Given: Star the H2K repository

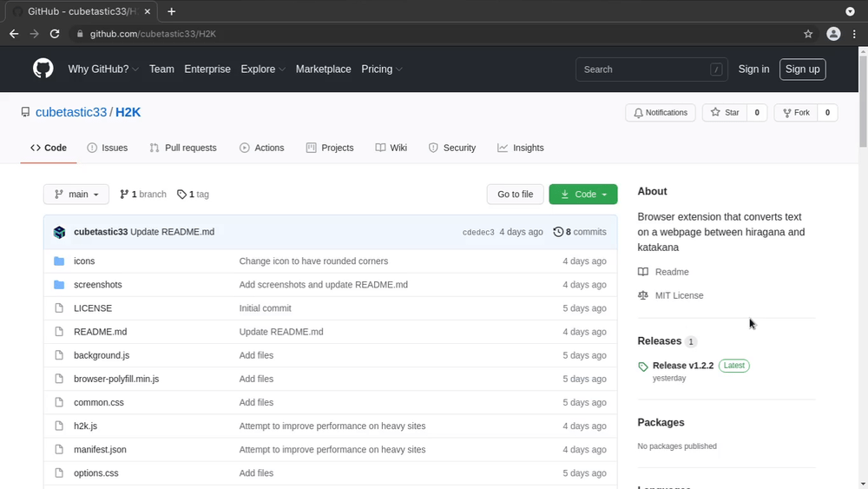Looking at the screenshot, I should click(x=725, y=112).
